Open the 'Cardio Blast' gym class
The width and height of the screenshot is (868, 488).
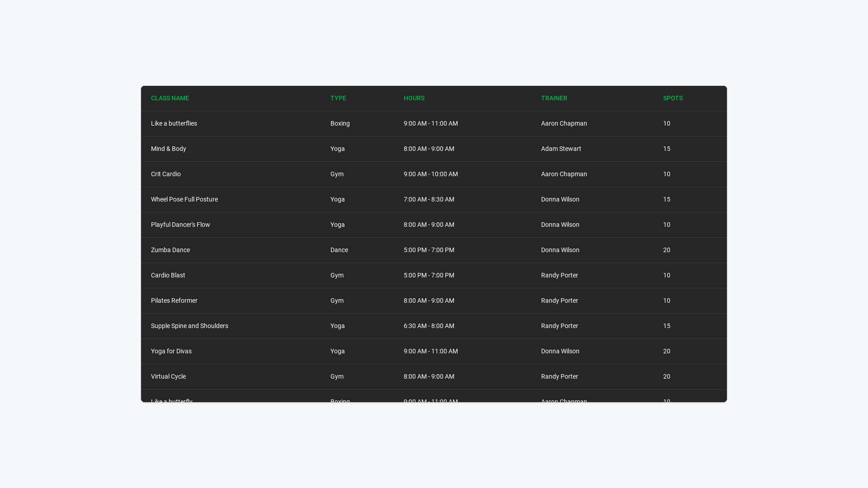click(168, 275)
